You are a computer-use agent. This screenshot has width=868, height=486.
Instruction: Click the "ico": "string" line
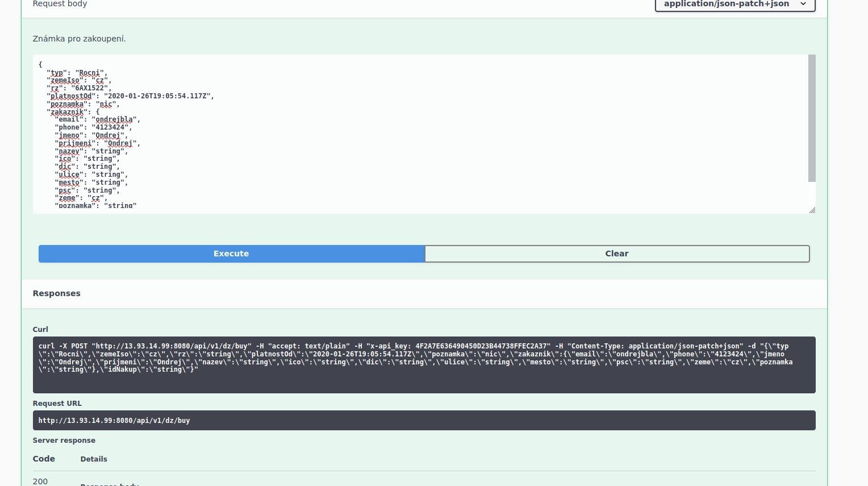87,159
